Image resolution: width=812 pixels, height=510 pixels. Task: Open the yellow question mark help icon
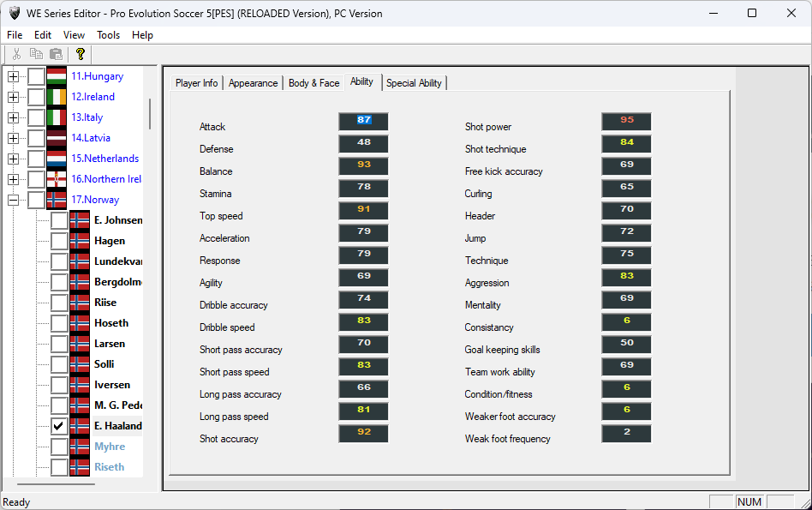point(81,54)
